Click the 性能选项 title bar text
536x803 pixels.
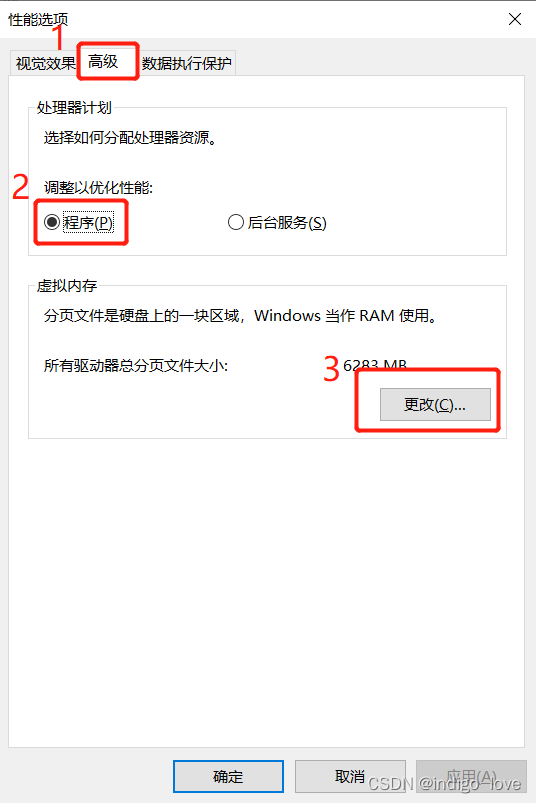click(x=38, y=19)
